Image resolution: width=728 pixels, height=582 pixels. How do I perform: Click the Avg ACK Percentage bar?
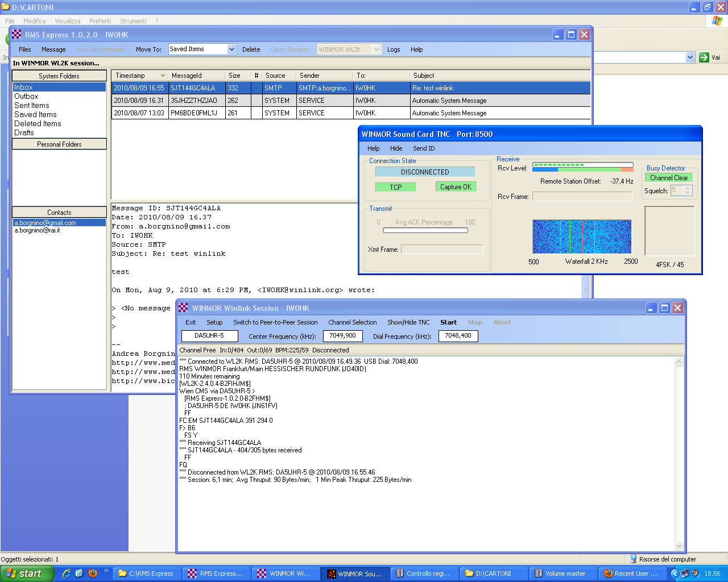tap(425, 230)
